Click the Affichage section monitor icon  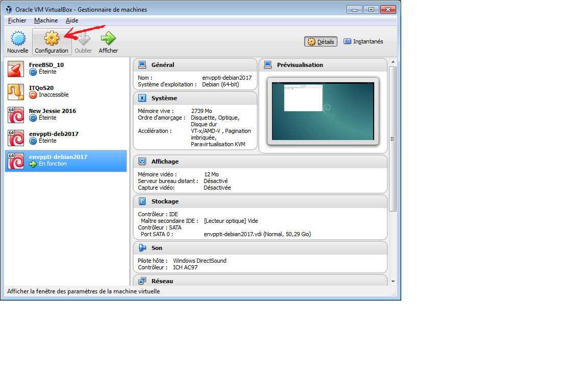[142, 162]
